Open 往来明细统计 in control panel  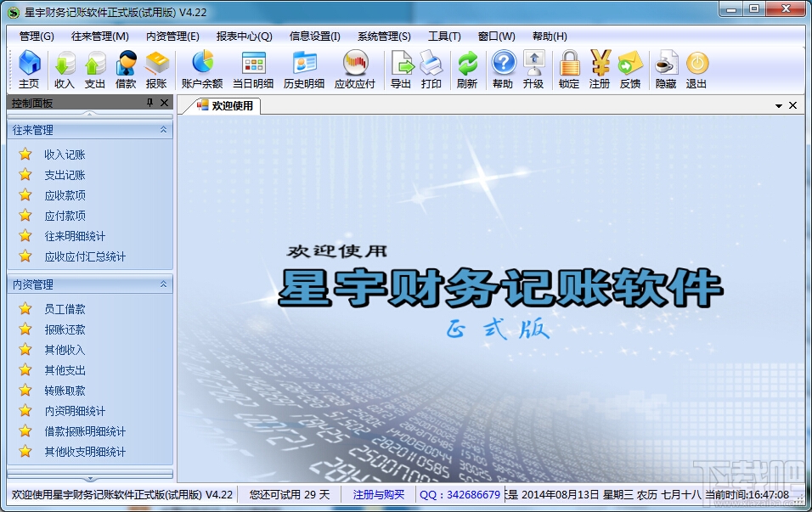pyautogui.click(x=75, y=236)
